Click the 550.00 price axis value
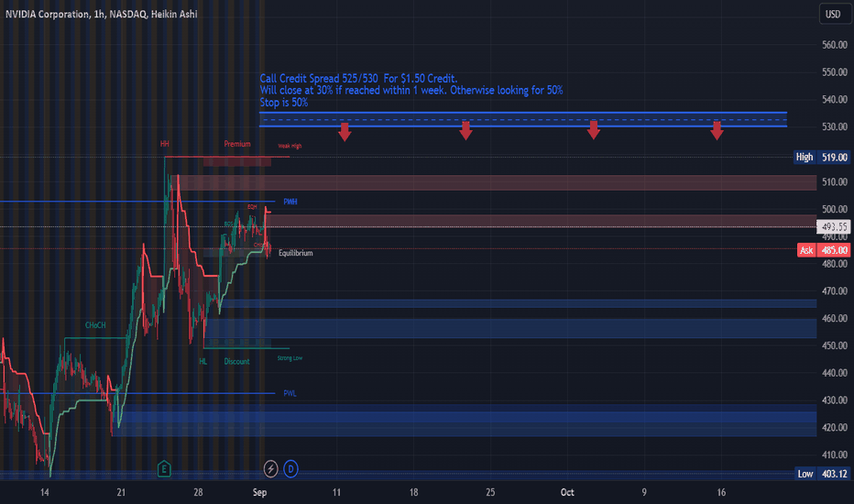The width and height of the screenshot is (854, 504). (x=835, y=71)
